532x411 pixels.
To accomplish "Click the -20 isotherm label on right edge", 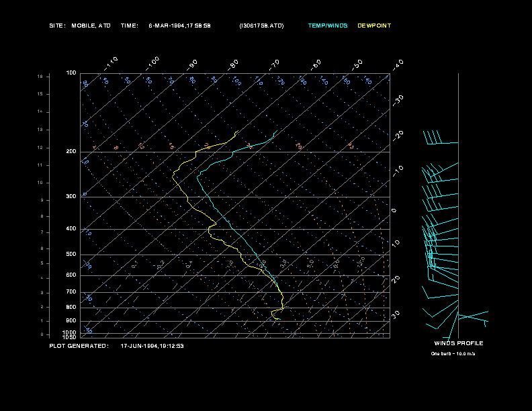I will (398, 136).
